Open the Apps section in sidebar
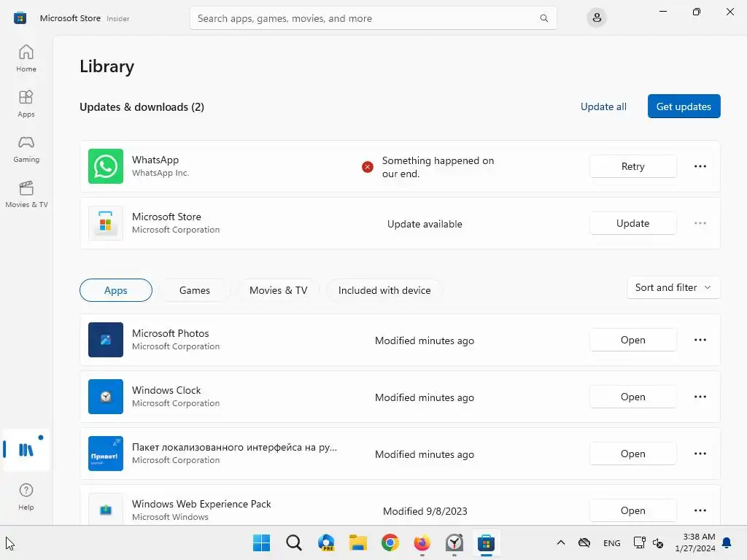This screenshot has width=747, height=560. [x=26, y=104]
